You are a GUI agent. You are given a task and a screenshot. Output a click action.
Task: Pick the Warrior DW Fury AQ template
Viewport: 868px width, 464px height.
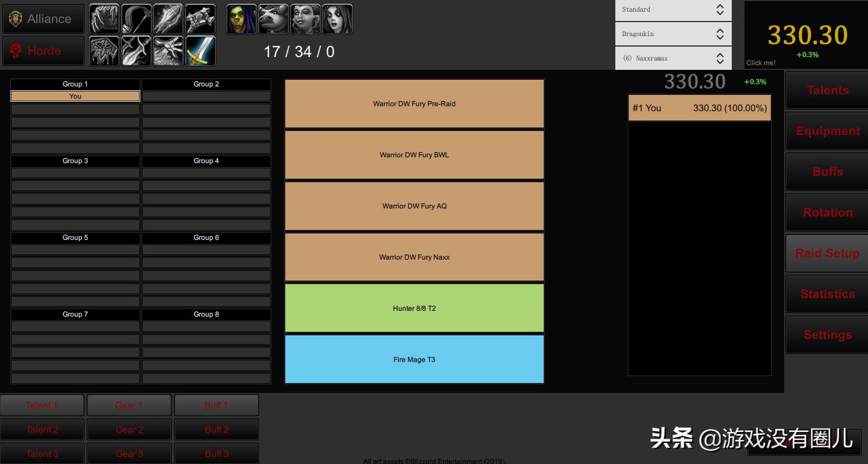(414, 206)
